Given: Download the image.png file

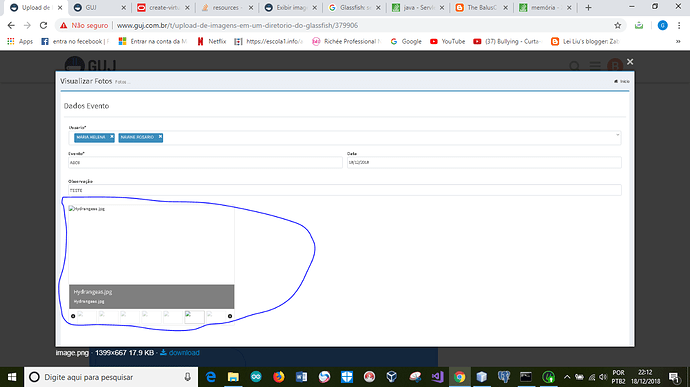Looking at the screenshot, I should pyautogui.click(x=180, y=353).
